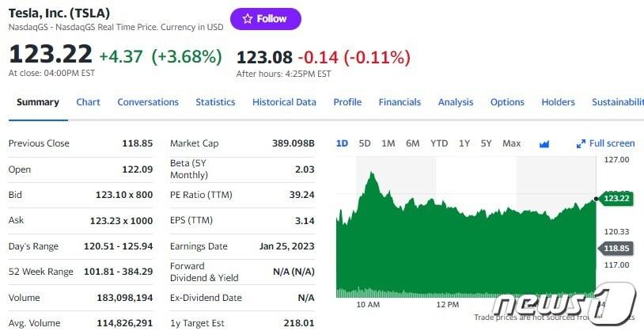Viewport: 644px width, 335px height.
Task: Select the 5D chart range
Action: pyautogui.click(x=365, y=143)
